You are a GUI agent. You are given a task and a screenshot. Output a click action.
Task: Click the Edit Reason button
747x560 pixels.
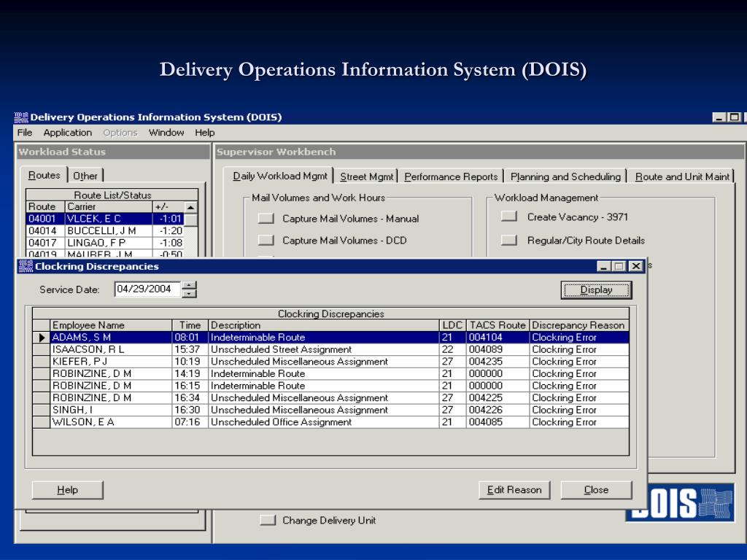514,490
